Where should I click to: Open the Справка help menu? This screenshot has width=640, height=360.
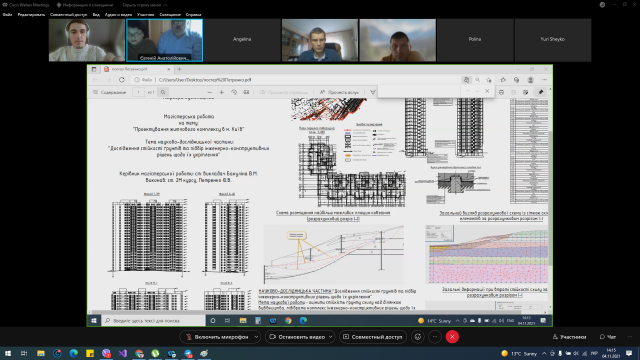click(193, 15)
